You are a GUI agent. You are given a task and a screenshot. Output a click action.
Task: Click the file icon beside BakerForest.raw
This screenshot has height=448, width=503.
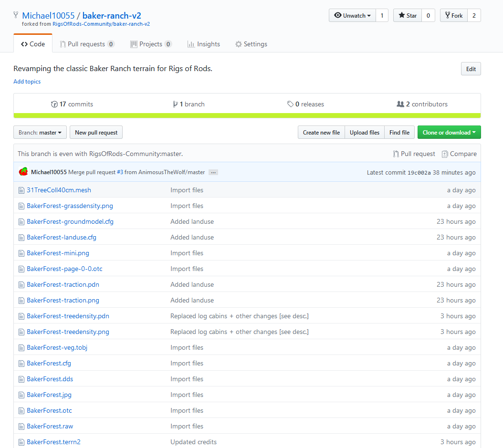[21, 426]
